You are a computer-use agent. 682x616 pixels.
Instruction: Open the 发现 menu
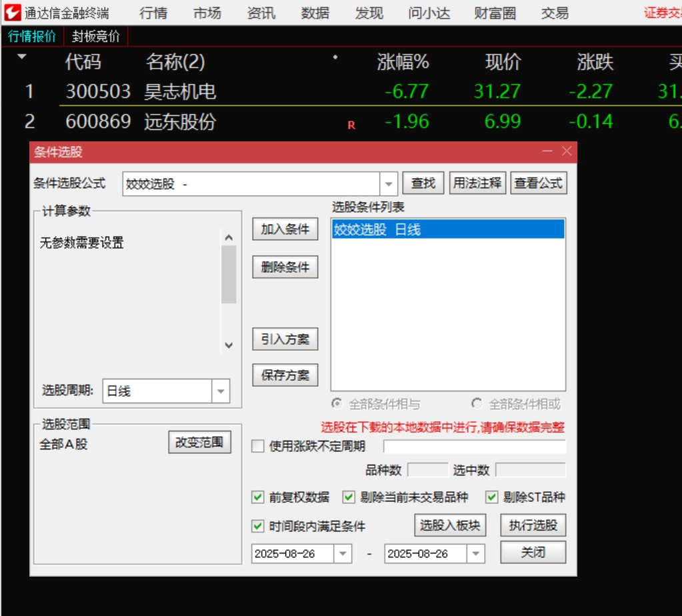[369, 13]
